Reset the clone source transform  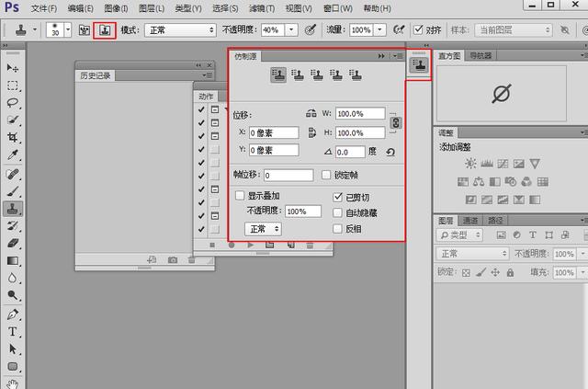pyautogui.click(x=390, y=152)
